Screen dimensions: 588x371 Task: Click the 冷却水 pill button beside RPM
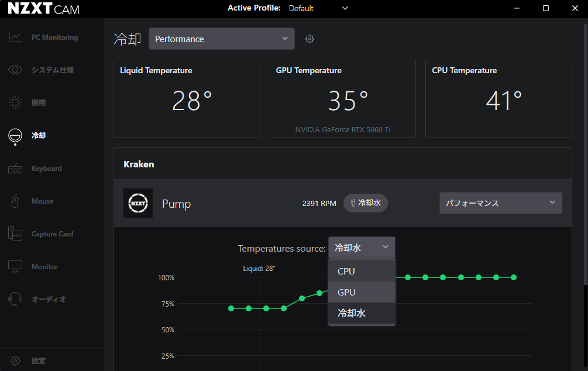coord(366,203)
